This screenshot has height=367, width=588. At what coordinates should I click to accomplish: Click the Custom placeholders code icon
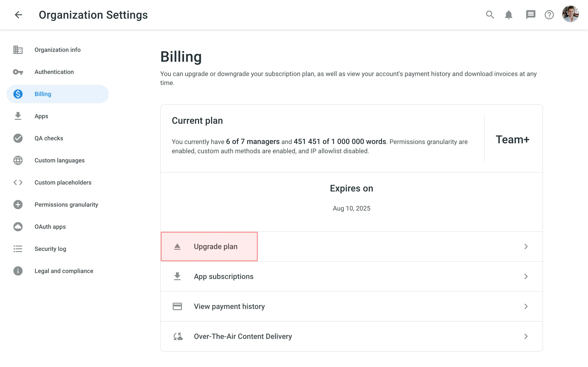click(x=17, y=182)
